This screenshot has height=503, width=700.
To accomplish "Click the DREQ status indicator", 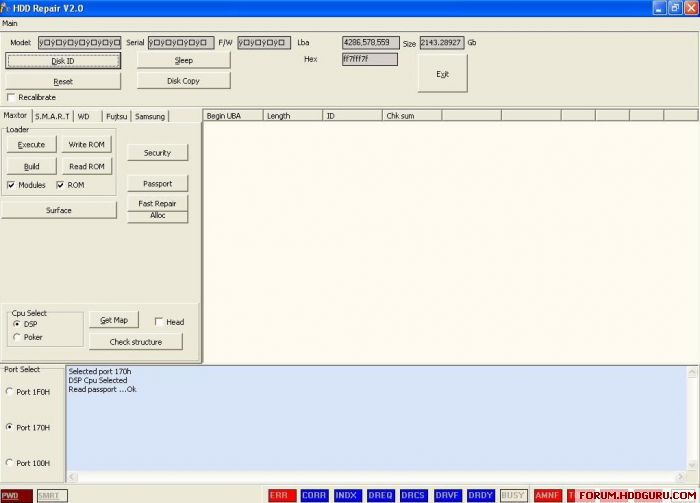I will (381, 495).
